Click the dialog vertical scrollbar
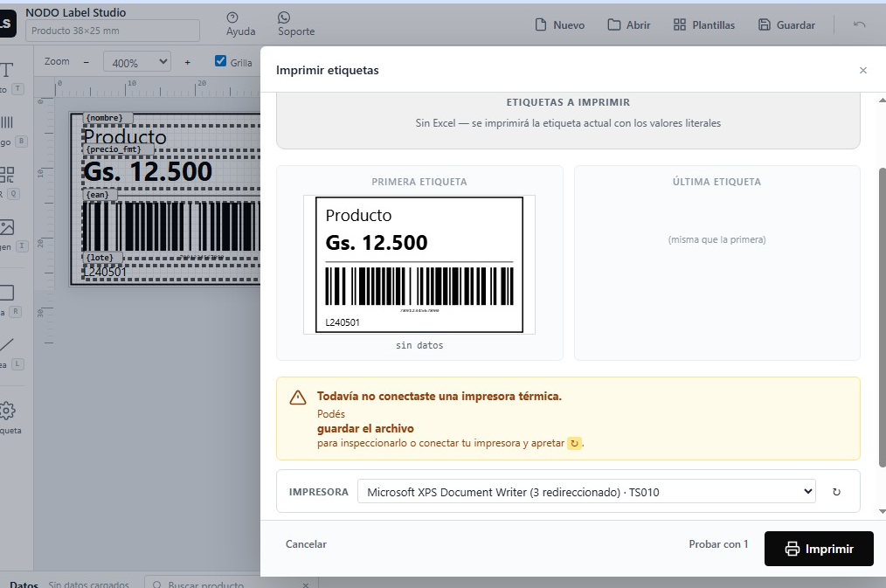 [x=882, y=316]
